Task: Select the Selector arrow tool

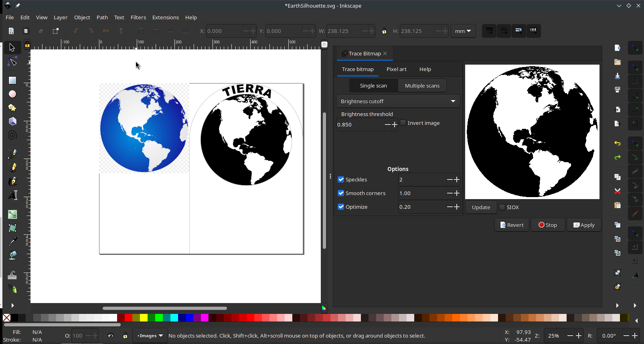Action: tap(12, 47)
